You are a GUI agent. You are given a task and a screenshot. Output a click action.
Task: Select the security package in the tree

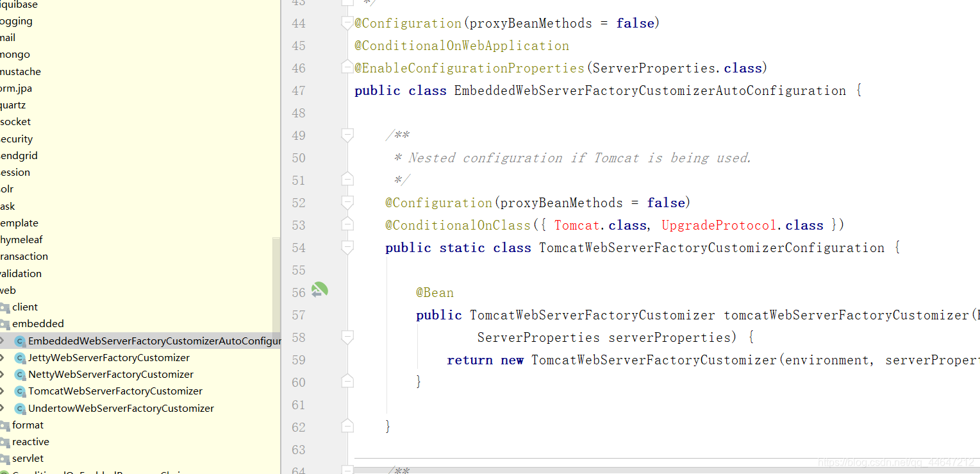tap(16, 139)
